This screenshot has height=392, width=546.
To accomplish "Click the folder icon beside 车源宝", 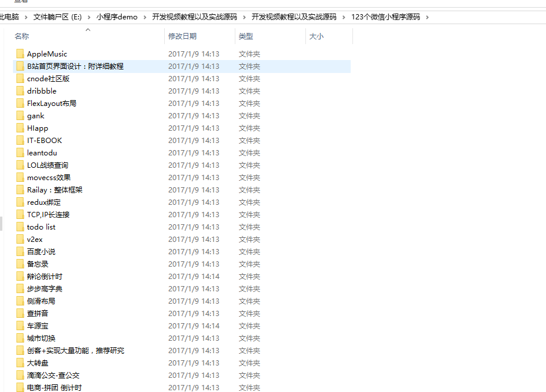I will [x=20, y=326].
